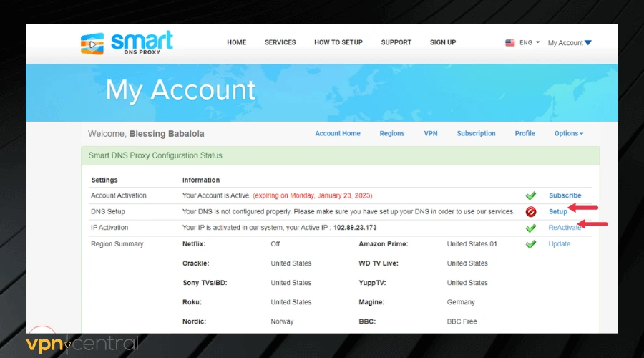644x358 pixels.
Task: Click the Welcome, Blessing Babalola text
Action: tap(146, 134)
